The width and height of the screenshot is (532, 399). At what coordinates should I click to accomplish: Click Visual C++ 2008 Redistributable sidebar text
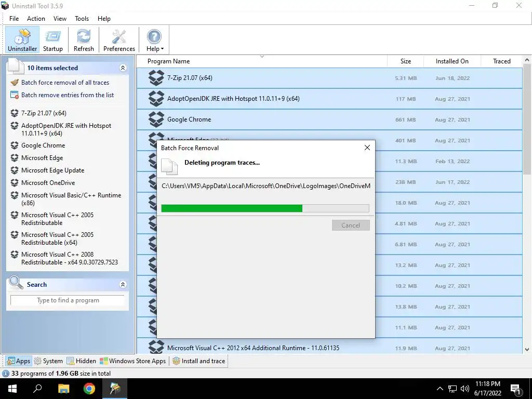(x=70, y=258)
